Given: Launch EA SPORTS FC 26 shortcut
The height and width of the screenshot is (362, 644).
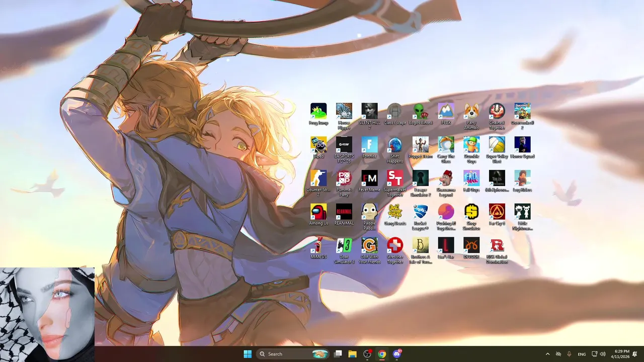Looking at the screenshot, I should (344, 150).
